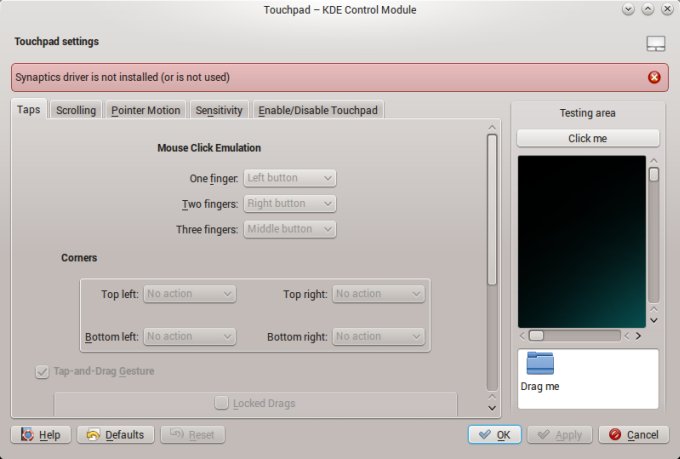Viewport: 680px width, 459px height.
Task: Open the Two fingers dropdown
Action: [290, 203]
